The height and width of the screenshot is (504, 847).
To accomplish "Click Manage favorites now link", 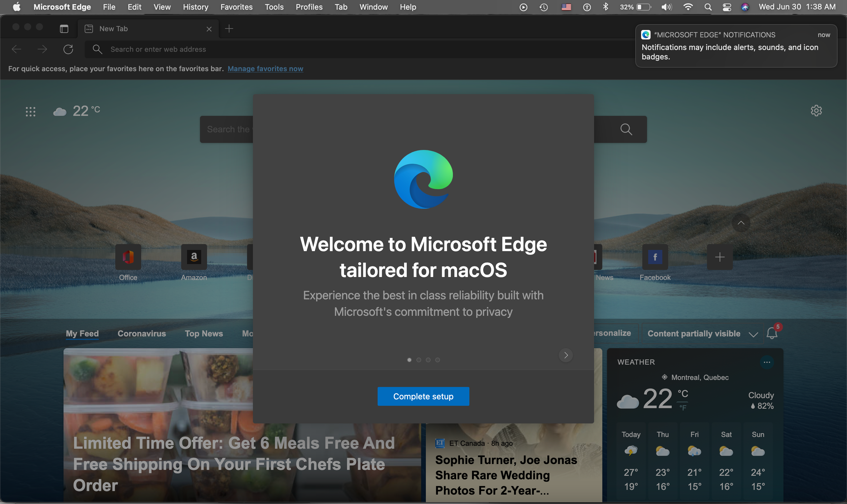I will 265,69.
